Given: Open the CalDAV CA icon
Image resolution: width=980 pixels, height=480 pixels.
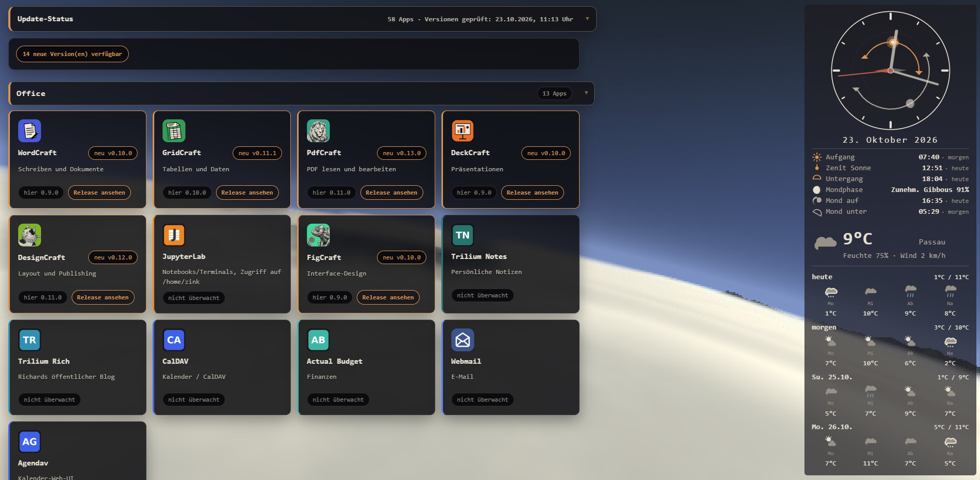Looking at the screenshot, I should tap(174, 340).
